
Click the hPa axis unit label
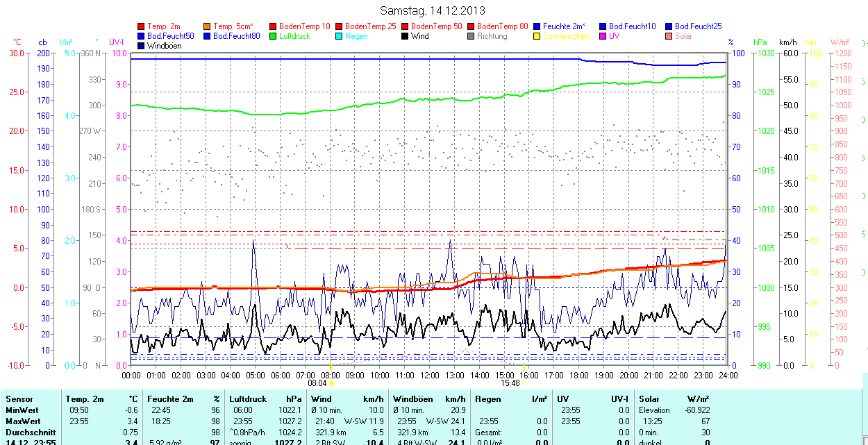761,43
